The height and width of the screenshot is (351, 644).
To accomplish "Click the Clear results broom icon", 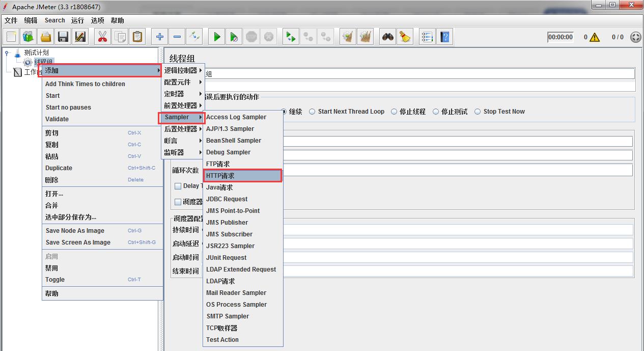I will [x=348, y=37].
